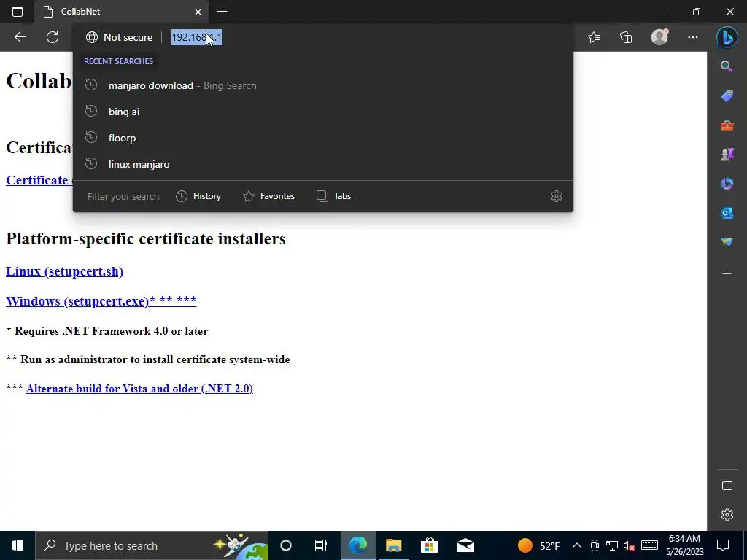The image size is (747, 560).
Task: Open Favorites star icon in toolbar
Action: tap(594, 37)
